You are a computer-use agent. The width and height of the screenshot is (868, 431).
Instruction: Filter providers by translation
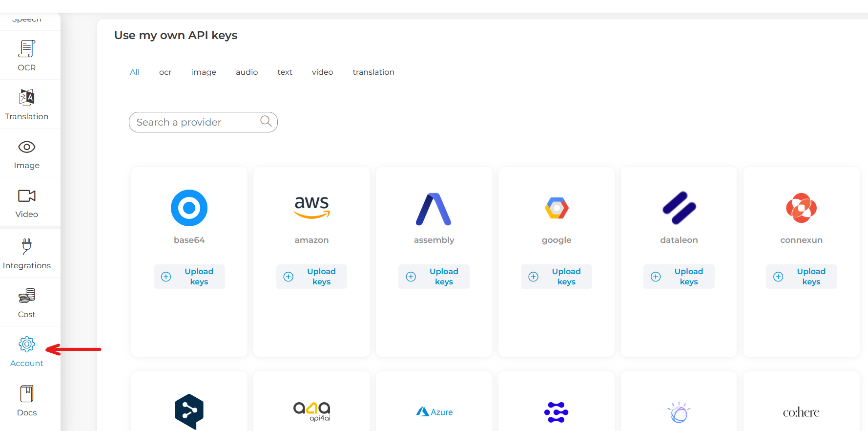(373, 72)
